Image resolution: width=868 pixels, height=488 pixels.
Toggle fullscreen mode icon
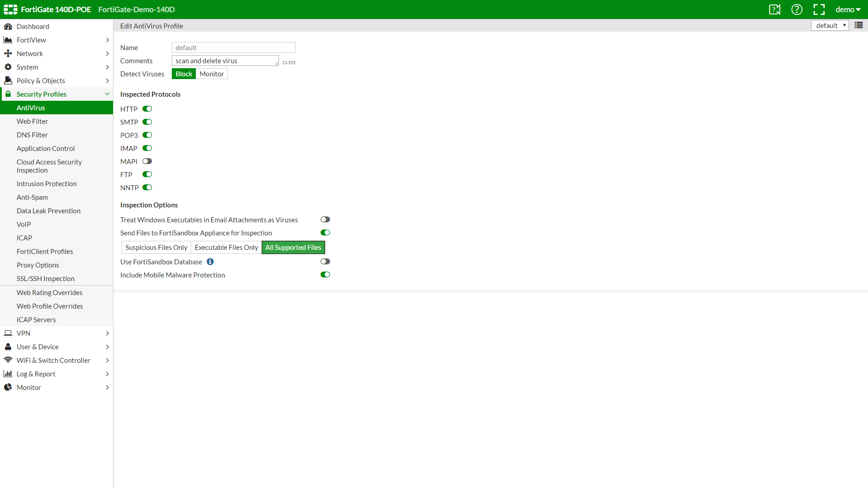819,9
